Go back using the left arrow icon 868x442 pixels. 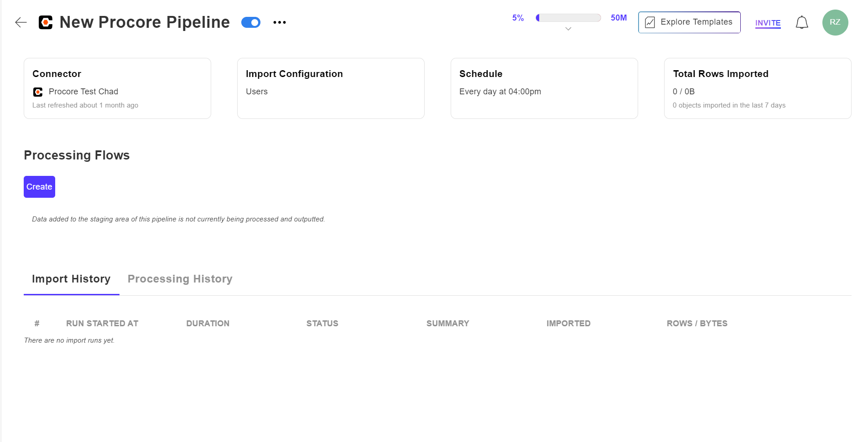click(21, 22)
